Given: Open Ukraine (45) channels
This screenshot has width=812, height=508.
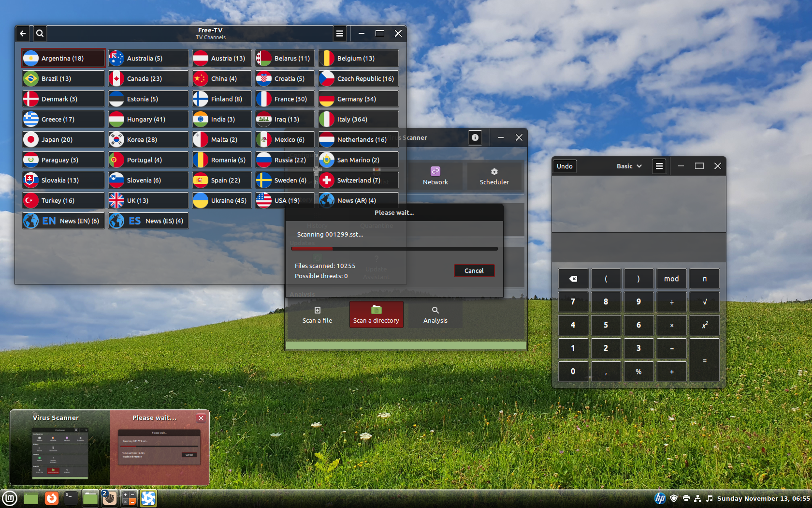Looking at the screenshot, I should point(222,200).
